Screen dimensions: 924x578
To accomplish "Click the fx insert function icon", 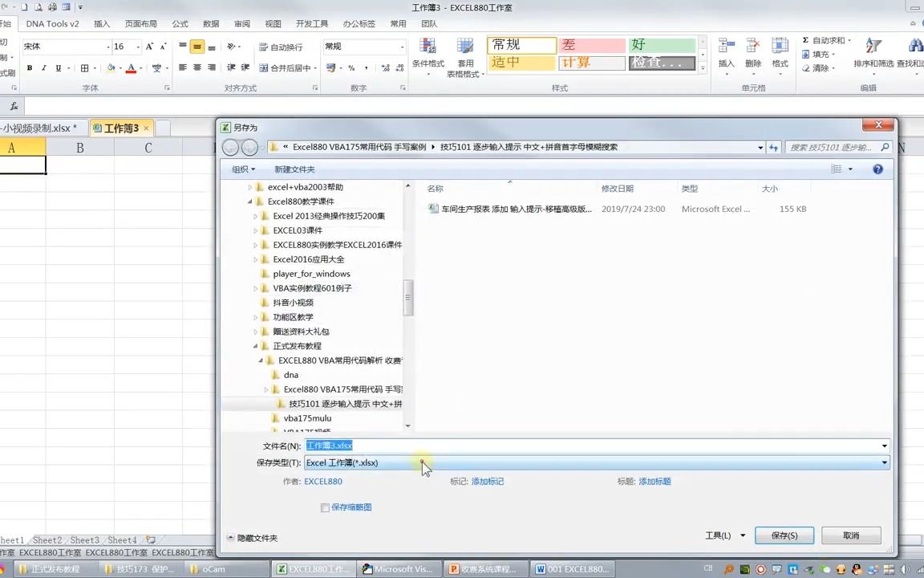I will pyautogui.click(x=14, y=106).
